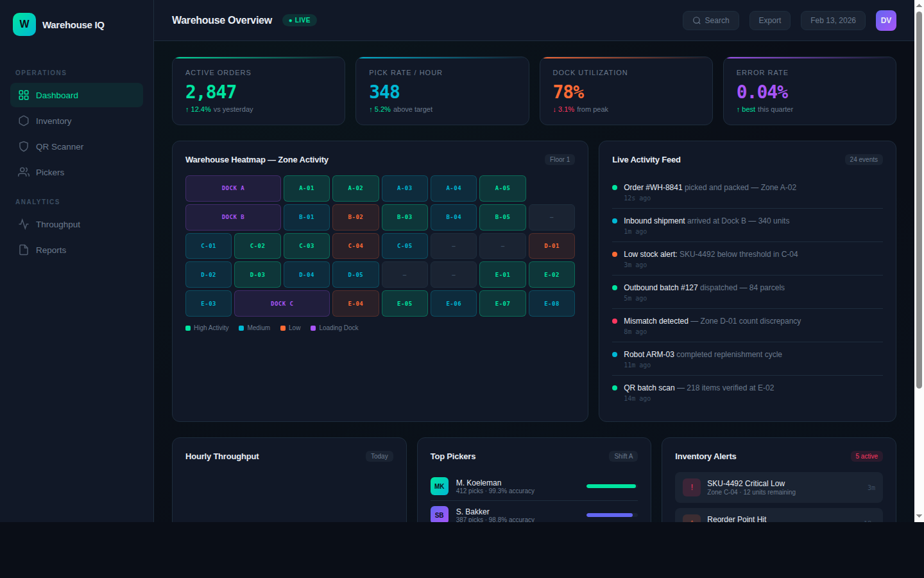Image resolution: width=924 pixels, height=578 pixels.
Task: Select zone C-04 in heatmap
Action: click(355, 246)
